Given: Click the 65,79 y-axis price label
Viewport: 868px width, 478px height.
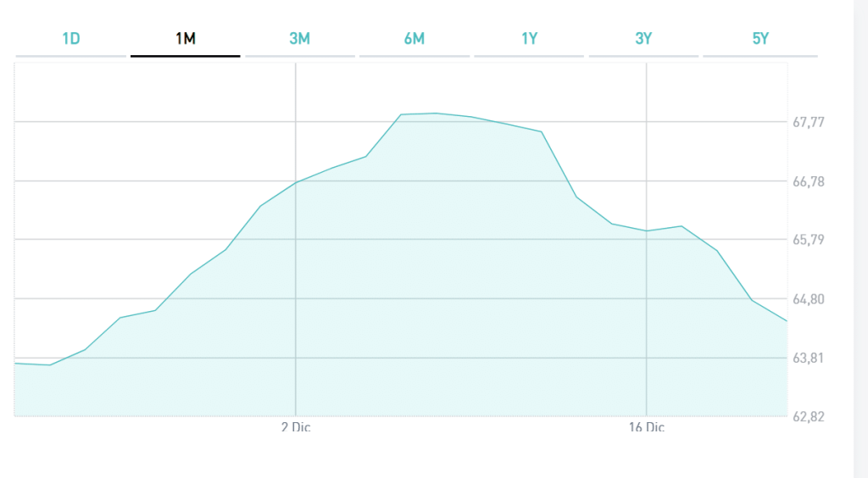Looking at the screenshot, I should point(808,240).
